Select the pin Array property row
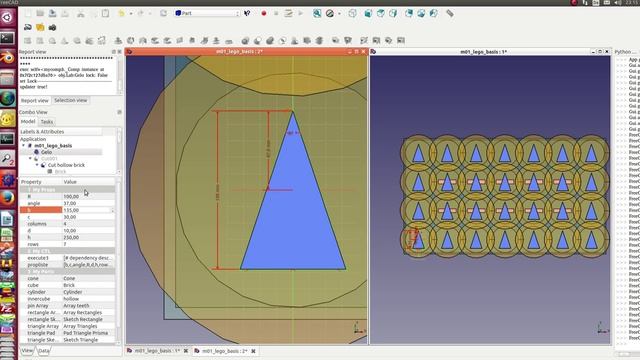Image resolution: width=640 pixels, height=360 pixels. click(67, 306)
